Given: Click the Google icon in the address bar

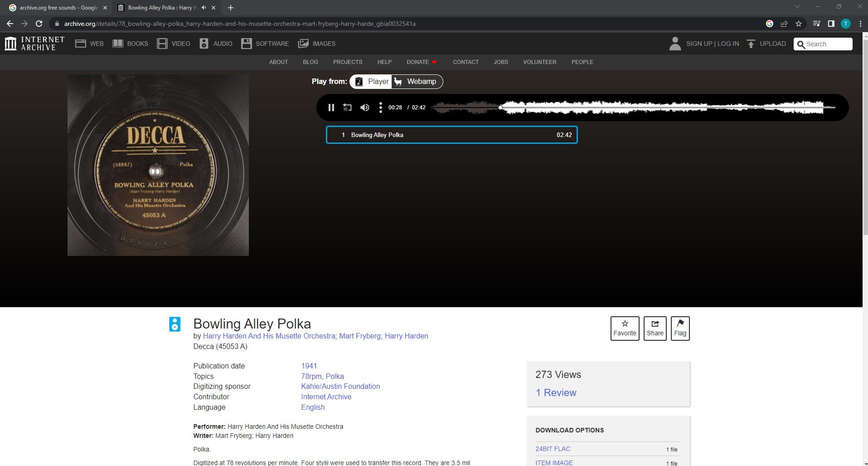Looking at the screenshot, I should [x=770, y=24].
